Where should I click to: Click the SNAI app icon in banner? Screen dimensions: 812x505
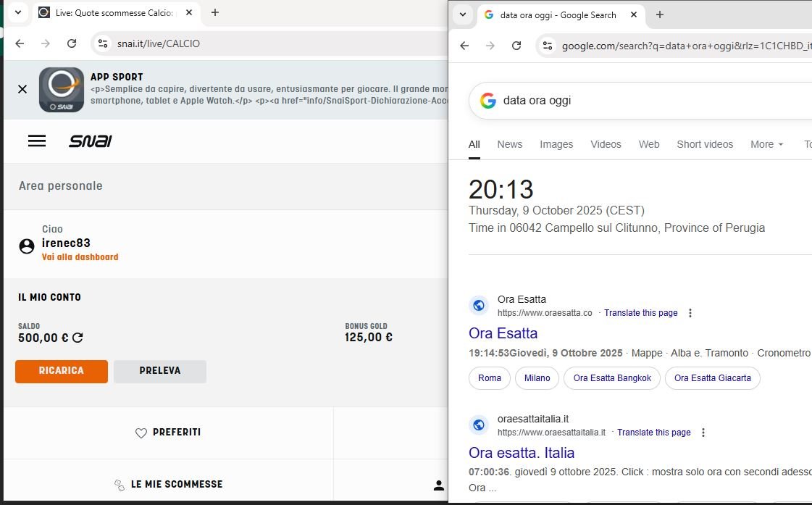click(62, 90)
